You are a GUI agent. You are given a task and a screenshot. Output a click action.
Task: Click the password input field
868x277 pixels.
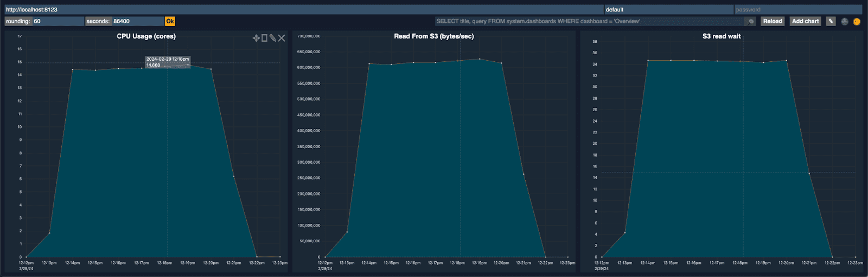click(798, 9)
